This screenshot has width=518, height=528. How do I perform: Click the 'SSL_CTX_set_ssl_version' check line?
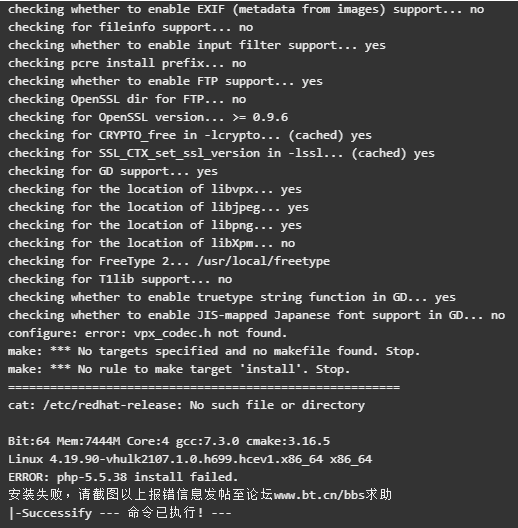tap(221, 153)
